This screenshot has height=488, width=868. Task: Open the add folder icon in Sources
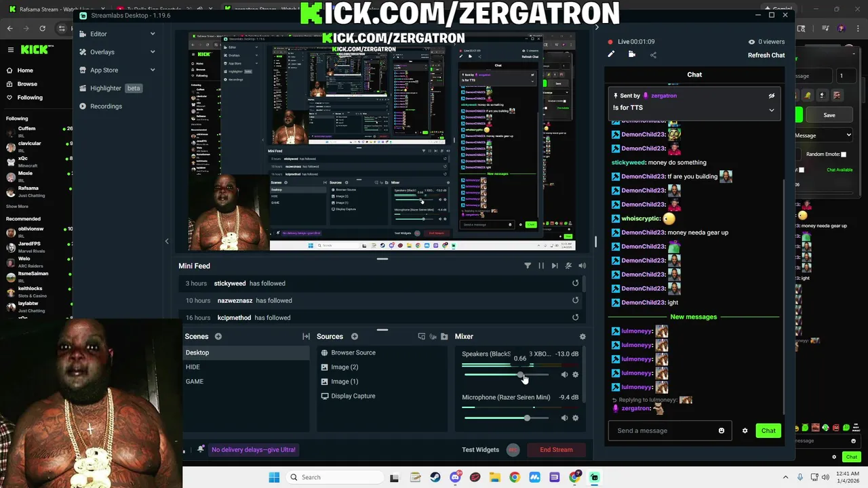[x=444, y=336]
